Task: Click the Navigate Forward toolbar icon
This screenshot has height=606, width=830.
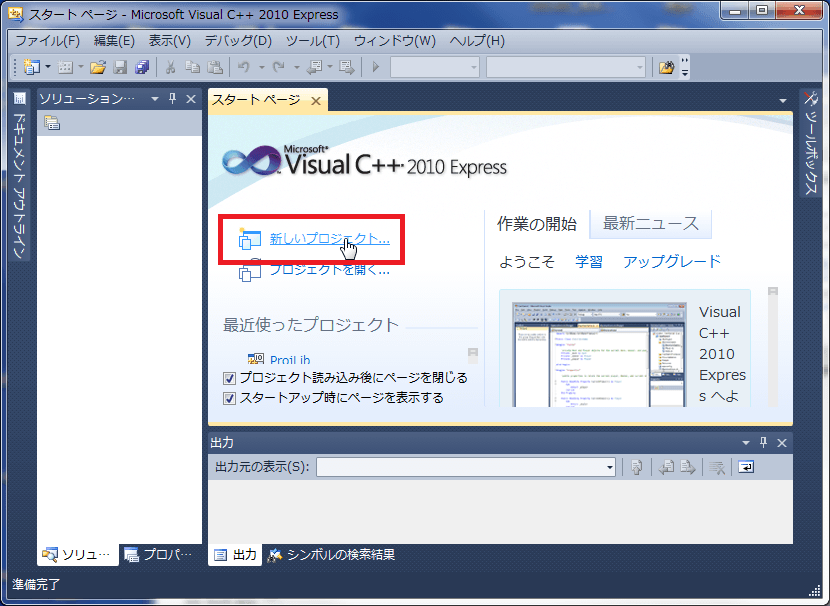Action: click(x=347, y=67)
